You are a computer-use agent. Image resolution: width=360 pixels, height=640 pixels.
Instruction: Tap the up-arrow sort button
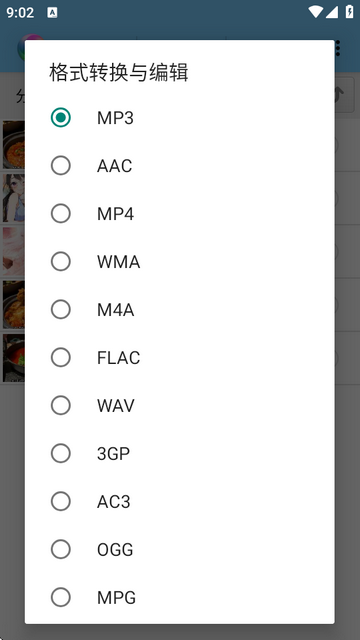pos(344,95)
